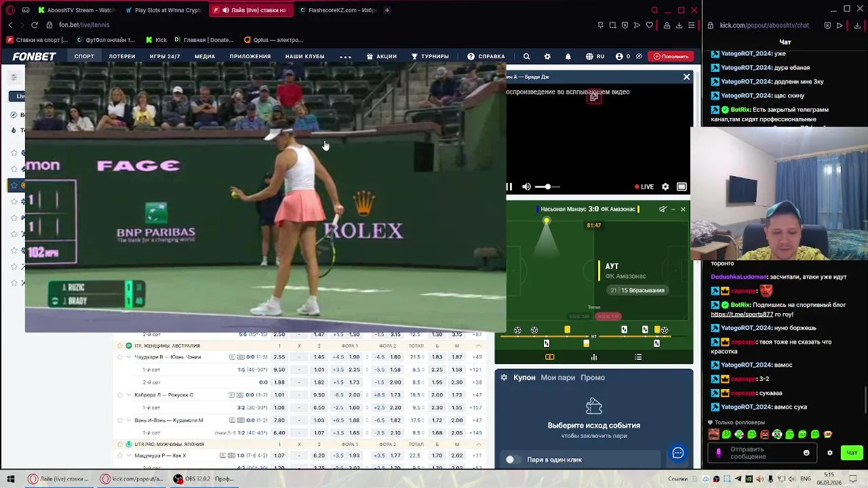This screenshot has height=488, width=868.
Task: Collapse Чаудхари В — Юань Чэнии sets
Action: pyautogui.click(x=129, y=357)
